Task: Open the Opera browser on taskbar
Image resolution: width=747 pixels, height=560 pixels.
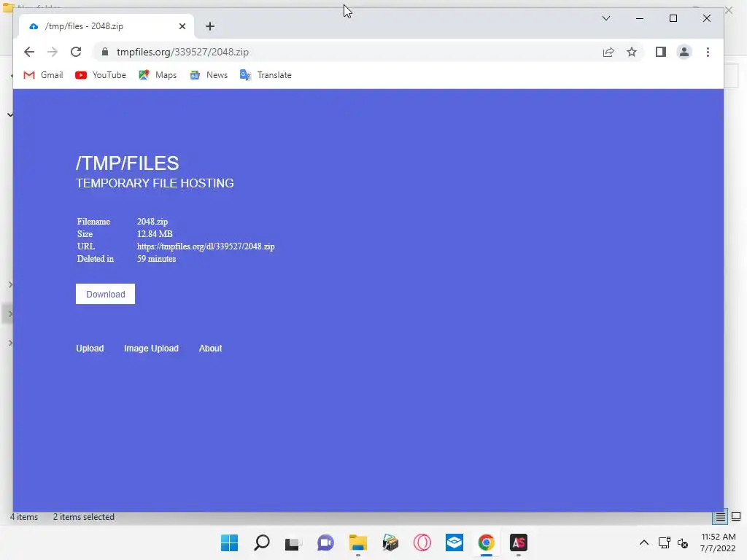Action: coord(422,542)
